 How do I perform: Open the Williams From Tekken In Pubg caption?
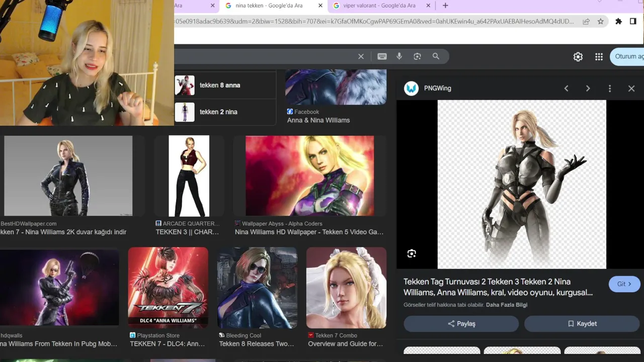[x=58, y=344]
